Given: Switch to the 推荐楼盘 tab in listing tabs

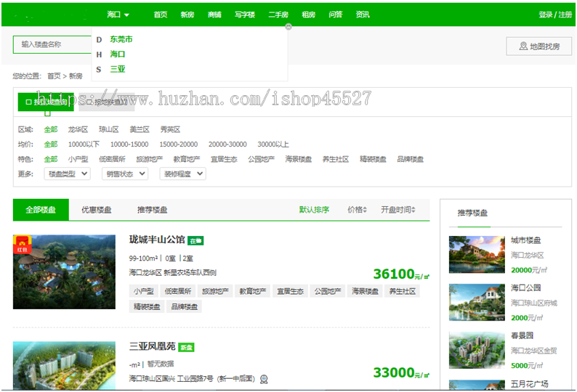Looking at the screenshot, I should click(153, 210).
